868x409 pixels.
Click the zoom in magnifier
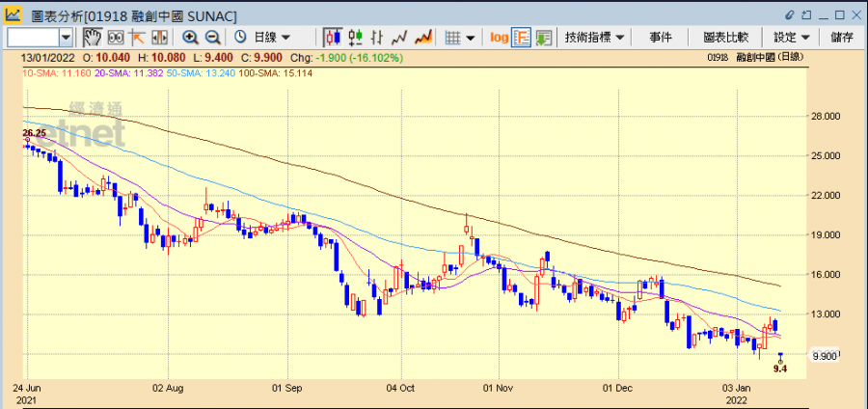point(190,37)
